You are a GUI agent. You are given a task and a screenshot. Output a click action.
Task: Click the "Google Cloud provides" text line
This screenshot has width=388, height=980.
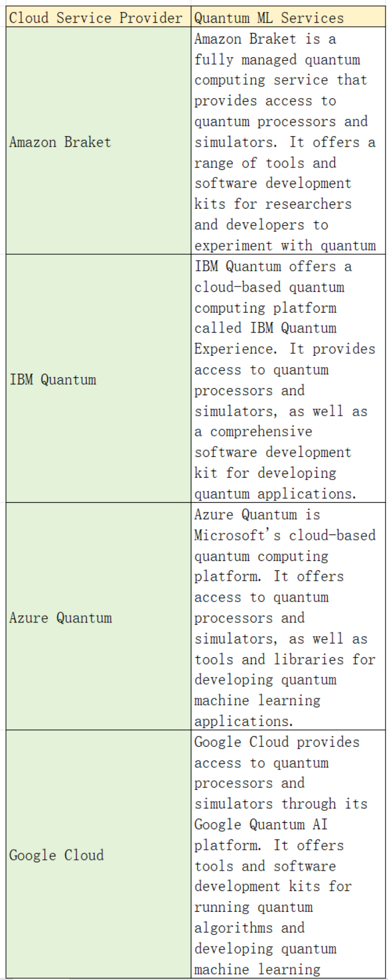click(x=277, y=742)
